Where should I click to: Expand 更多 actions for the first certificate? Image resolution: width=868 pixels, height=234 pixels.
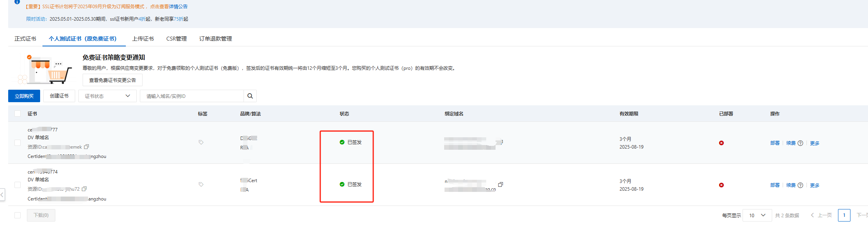pos(815,143)
